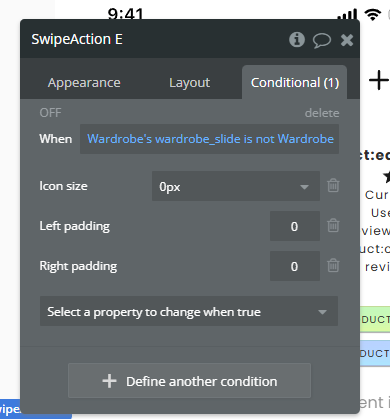
Task: Click the Wi-Fi icon in status bar
Action: (x=373, y=15)
